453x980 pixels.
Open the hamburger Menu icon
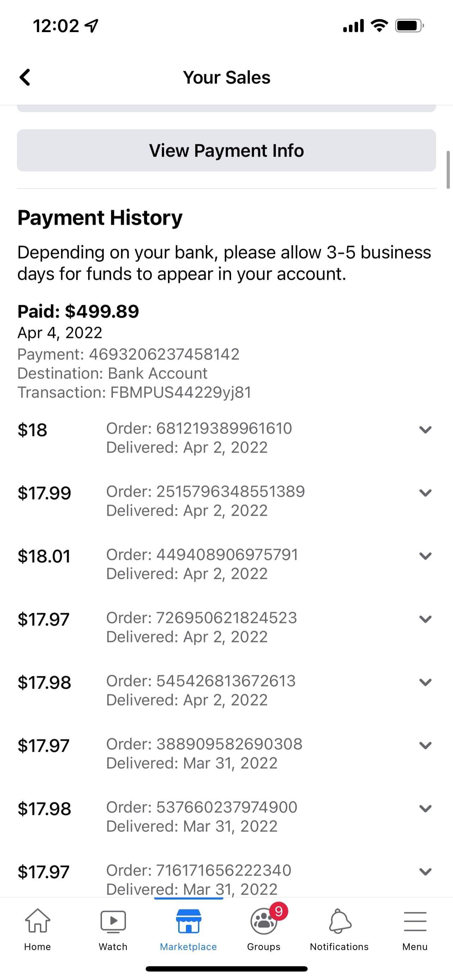(415, 921)
